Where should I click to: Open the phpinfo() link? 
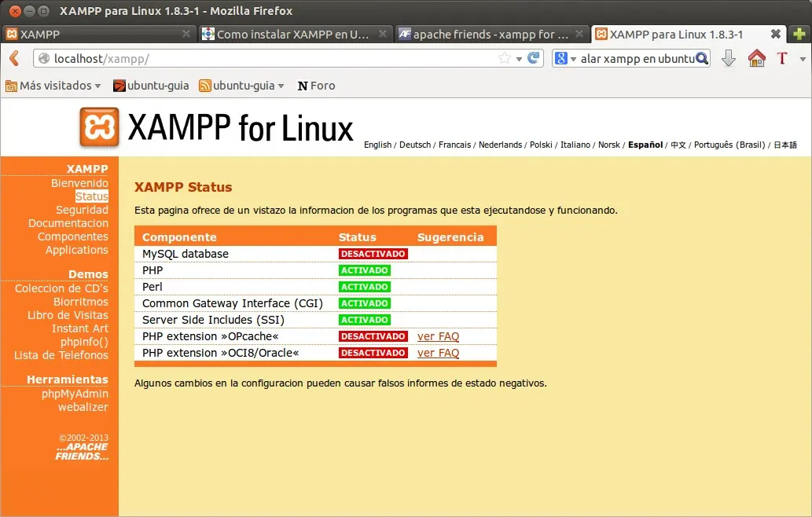pyautogui.click(x=84, y=342)
